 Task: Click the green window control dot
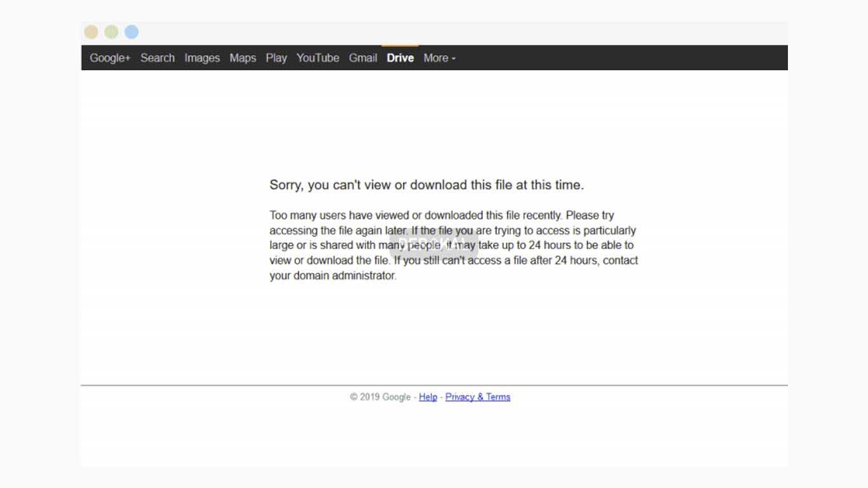coord(111,32)
